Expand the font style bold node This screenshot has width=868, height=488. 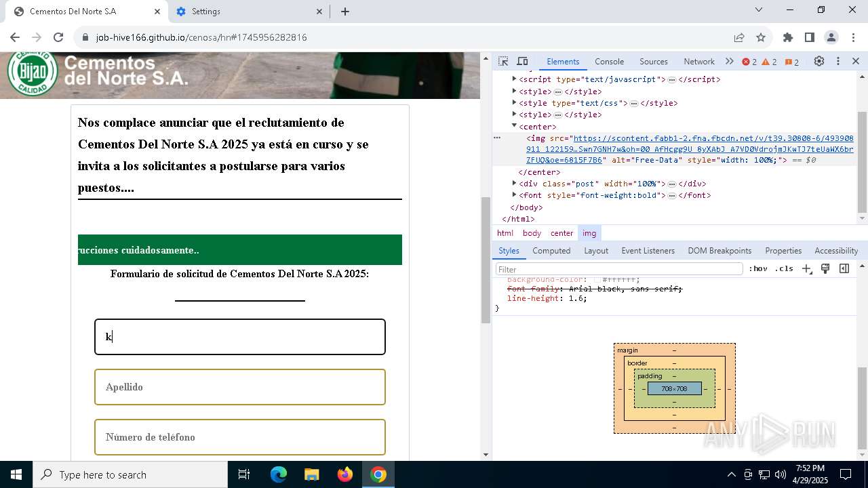(x=515, y=195)
